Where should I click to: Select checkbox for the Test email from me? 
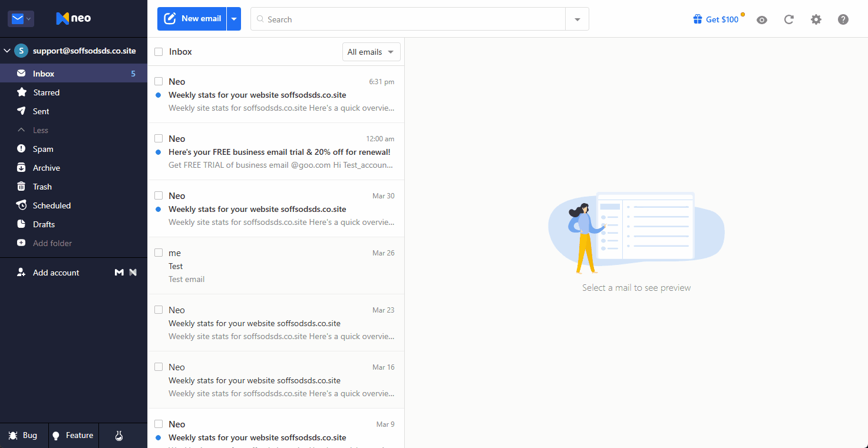click(159, 253)
